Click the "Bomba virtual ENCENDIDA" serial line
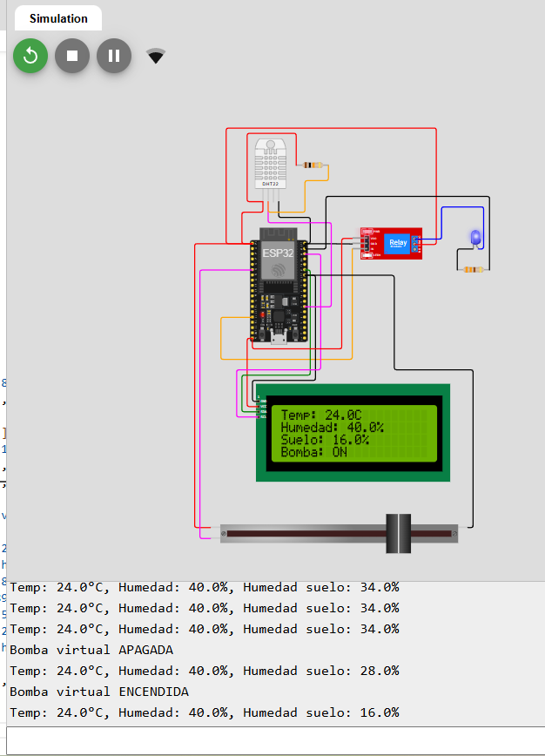 [x=98, y=692]
